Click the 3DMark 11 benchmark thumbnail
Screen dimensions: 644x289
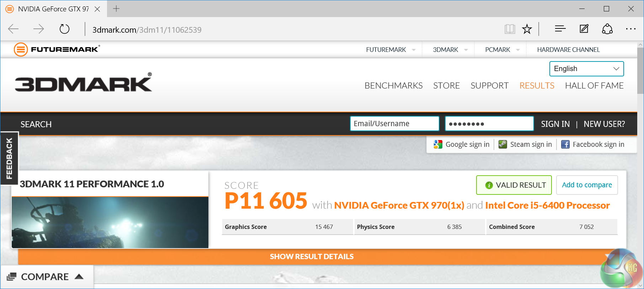110,223
